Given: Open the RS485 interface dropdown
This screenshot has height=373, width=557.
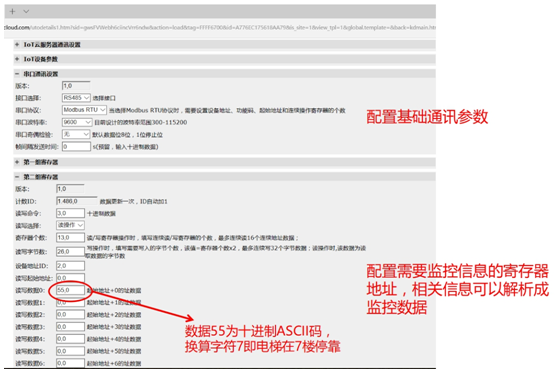Looking at the screenshot, I should click(x=76, y=98).
